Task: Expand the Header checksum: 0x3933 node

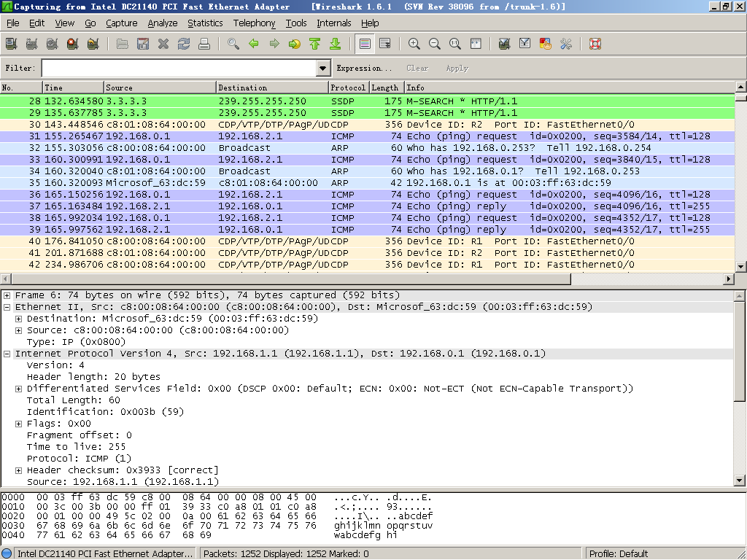Action: (x=18, y=470)
